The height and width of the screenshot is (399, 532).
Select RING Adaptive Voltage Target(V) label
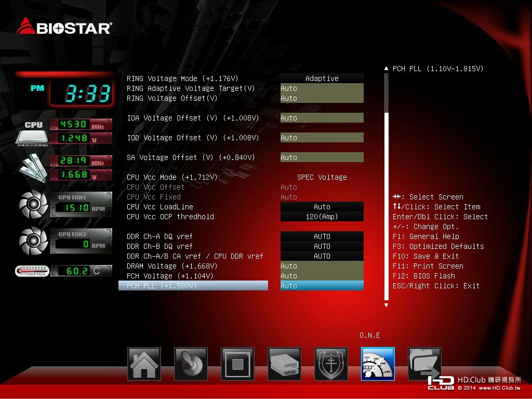191,88
